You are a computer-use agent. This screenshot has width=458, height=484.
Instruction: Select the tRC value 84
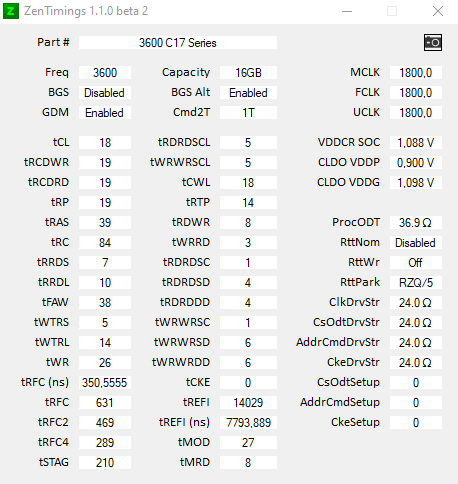[x=105, y=243]
